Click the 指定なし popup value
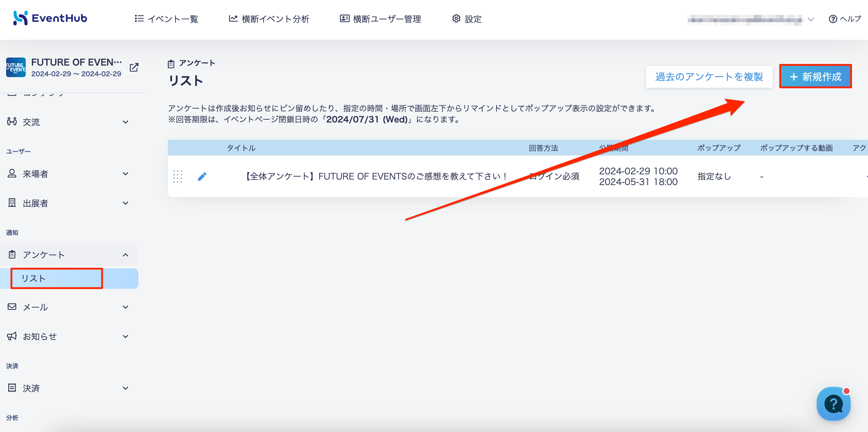Screen dimensions: 868x432 point(714,176)
